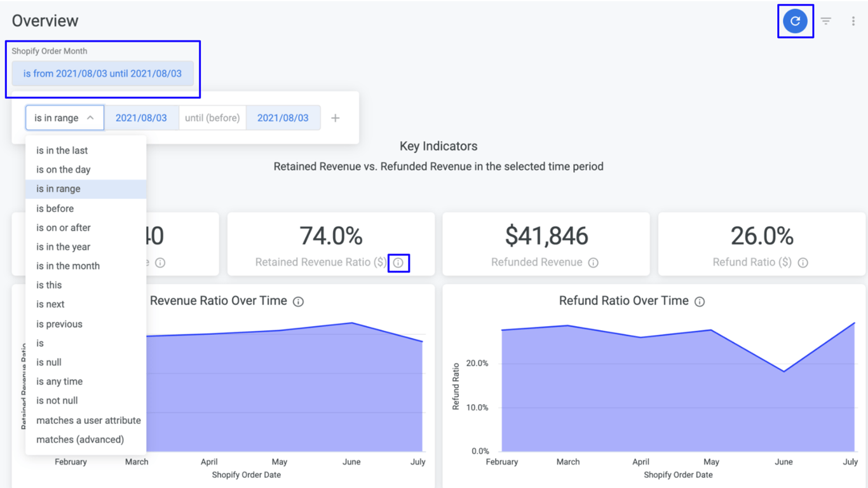Click info icon beside Refund Ratio ($)
868x488 pixels.
(803, 262)
